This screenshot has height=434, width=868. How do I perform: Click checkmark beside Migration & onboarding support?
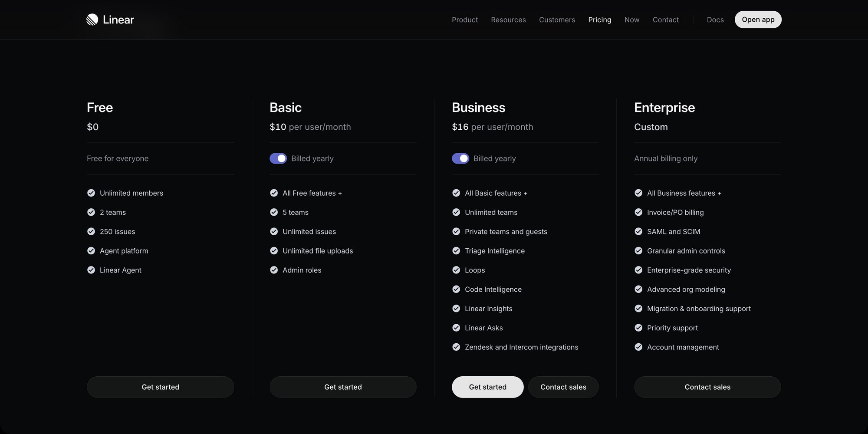(x=638, y=309)
